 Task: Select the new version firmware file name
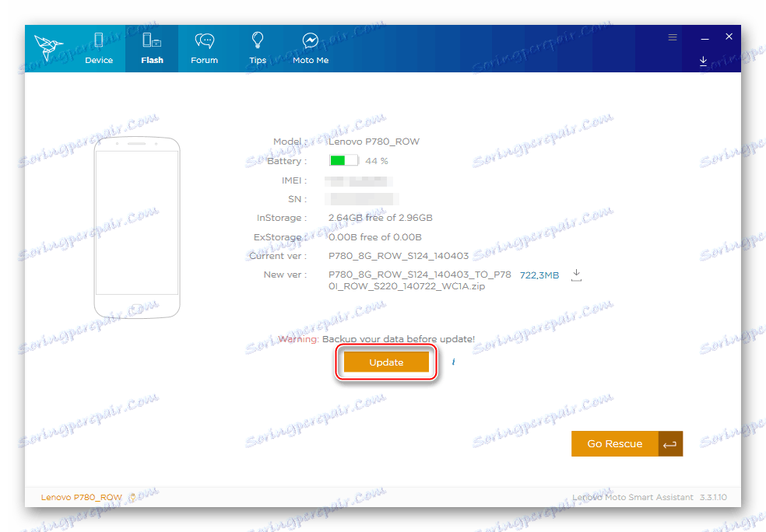click(x=420, y=280)
